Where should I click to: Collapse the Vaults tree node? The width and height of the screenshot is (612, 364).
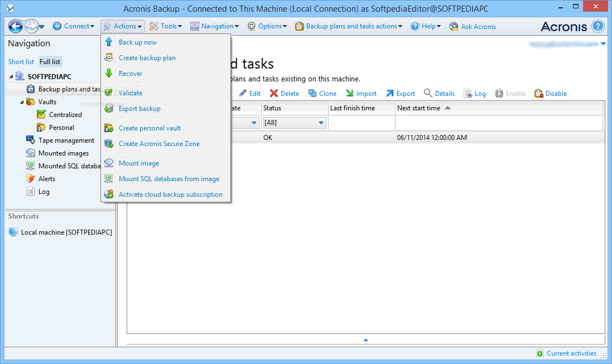[x=22, y=102]
